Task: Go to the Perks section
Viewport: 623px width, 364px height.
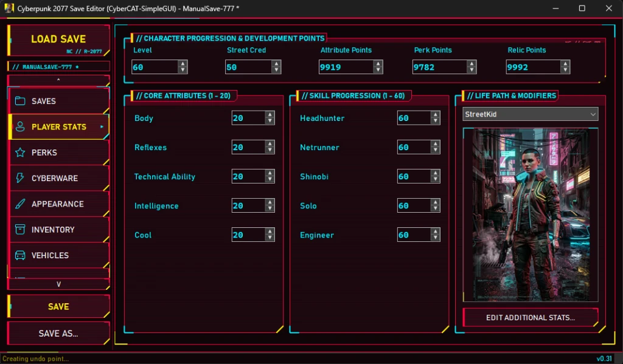Action: [59, 153]
